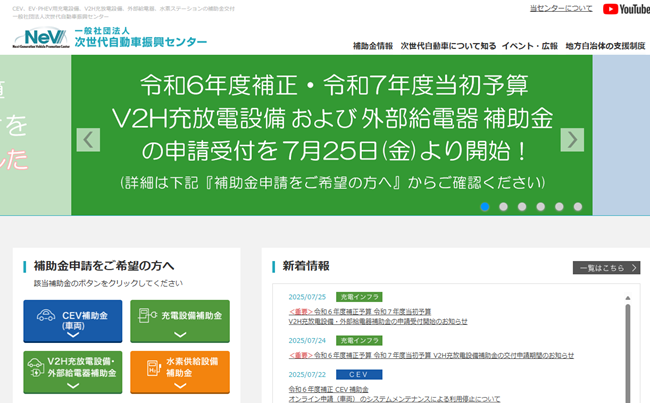The image size is (650, 403).
Task: Expand the CEV補助金 chevron arrow
Action: click(x=72, y=336)
